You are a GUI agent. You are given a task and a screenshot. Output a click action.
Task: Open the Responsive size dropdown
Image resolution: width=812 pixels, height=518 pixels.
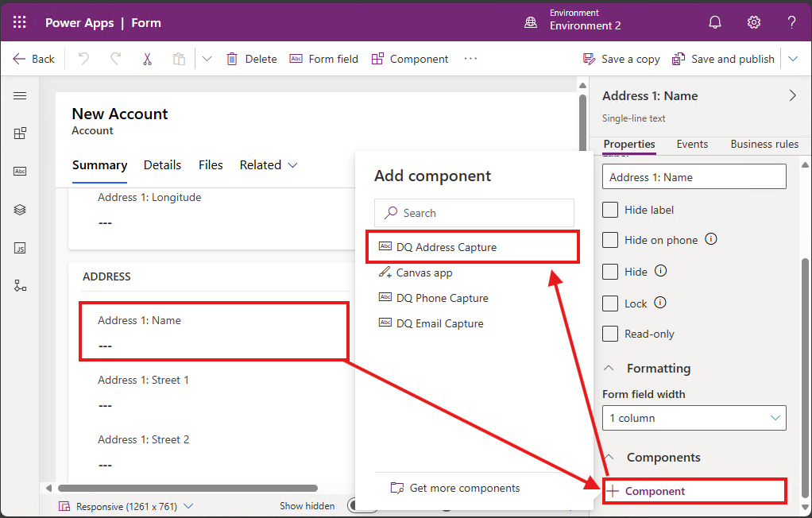pyautogui.click(x=126, y=506)
